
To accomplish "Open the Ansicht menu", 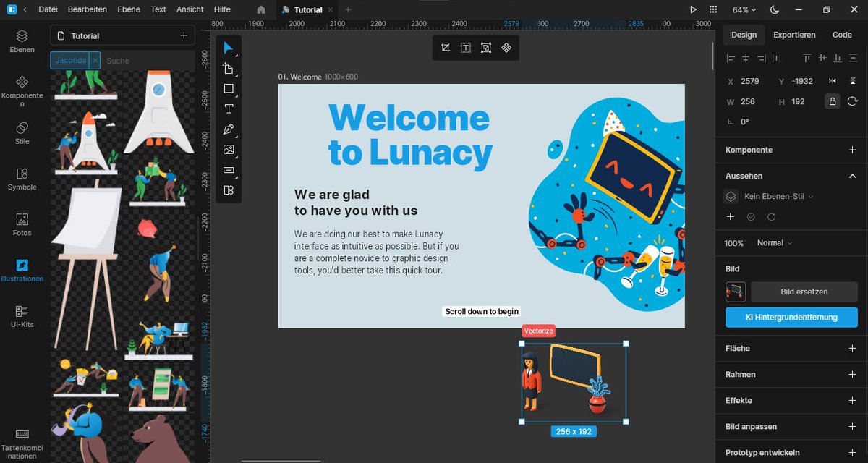I will pos(190,9).
